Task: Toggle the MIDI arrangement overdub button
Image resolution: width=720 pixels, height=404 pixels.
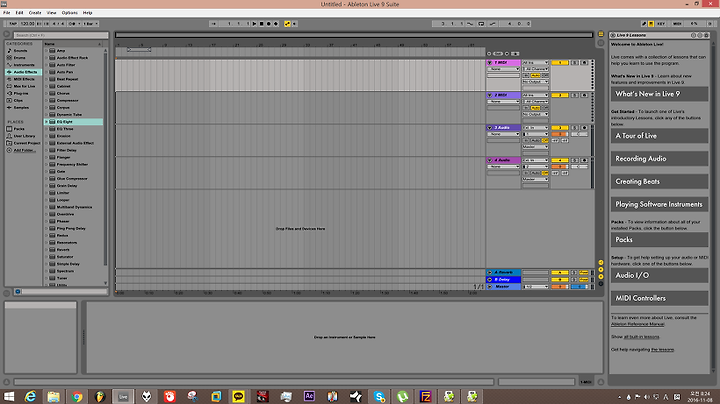Action: (276, 24)
